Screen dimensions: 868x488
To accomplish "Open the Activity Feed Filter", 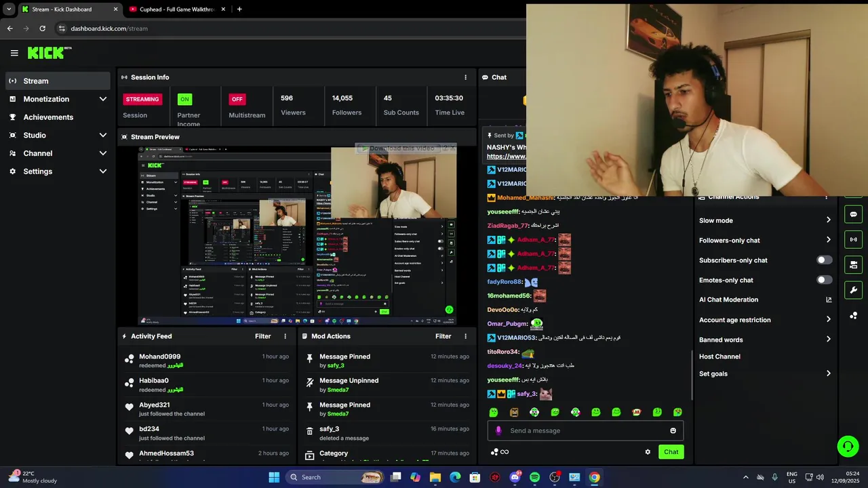I will tap(262, 336).
